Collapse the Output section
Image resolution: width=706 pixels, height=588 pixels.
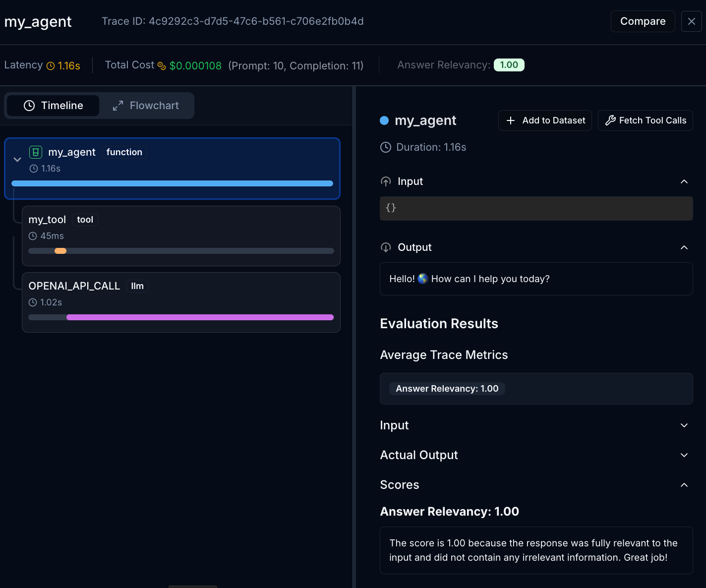point(684,247)
